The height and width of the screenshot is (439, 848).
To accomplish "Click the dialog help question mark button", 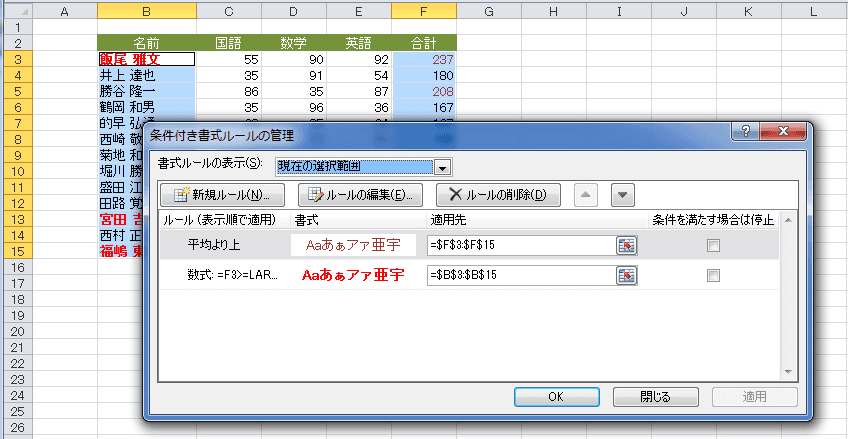I will 745,132.
